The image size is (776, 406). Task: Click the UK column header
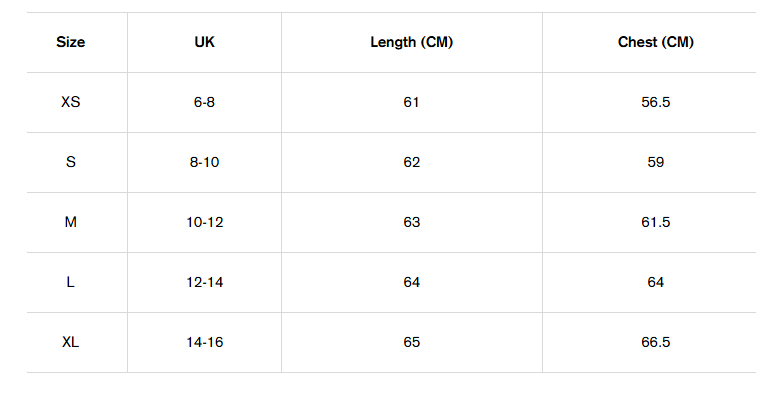(204, 42)
